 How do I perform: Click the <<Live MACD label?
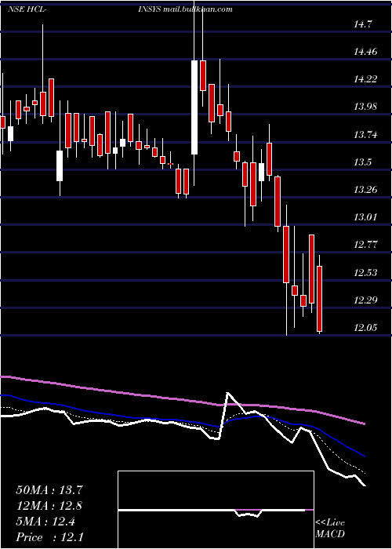tap(330, 529)
